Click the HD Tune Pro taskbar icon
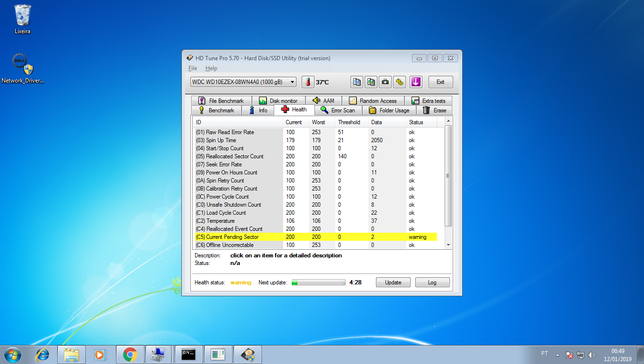 (x=248, y=354)
